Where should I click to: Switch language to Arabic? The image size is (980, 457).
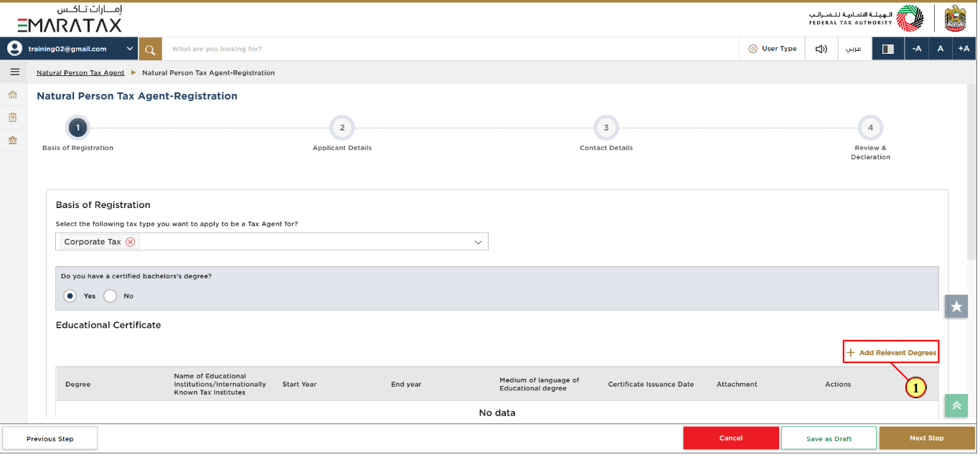click(854, 49)
